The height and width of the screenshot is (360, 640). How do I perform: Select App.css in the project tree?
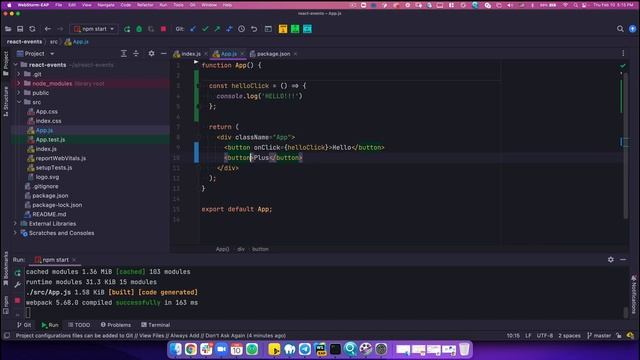pos(47,111)
